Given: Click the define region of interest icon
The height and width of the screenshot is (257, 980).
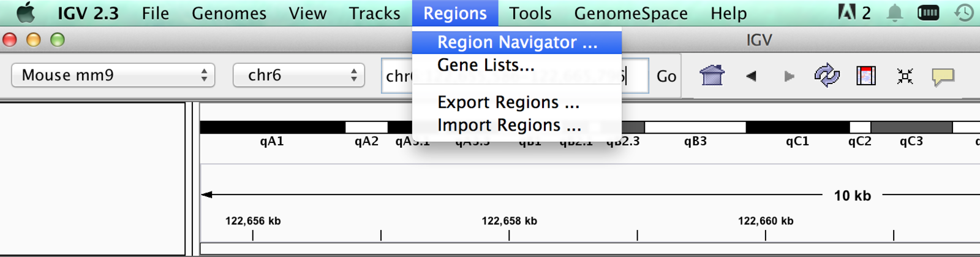Looking at the screenshot, I should (x=866, y=75).
